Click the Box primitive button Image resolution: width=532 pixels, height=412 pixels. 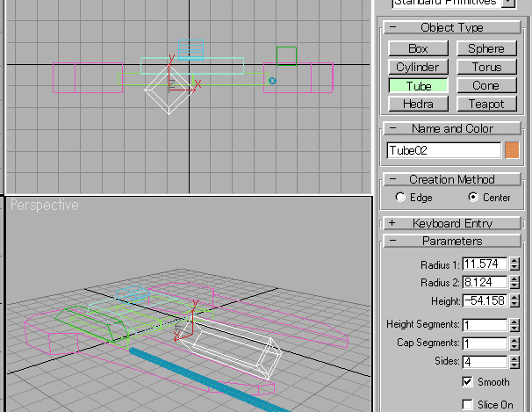click(x=418, y=48)
